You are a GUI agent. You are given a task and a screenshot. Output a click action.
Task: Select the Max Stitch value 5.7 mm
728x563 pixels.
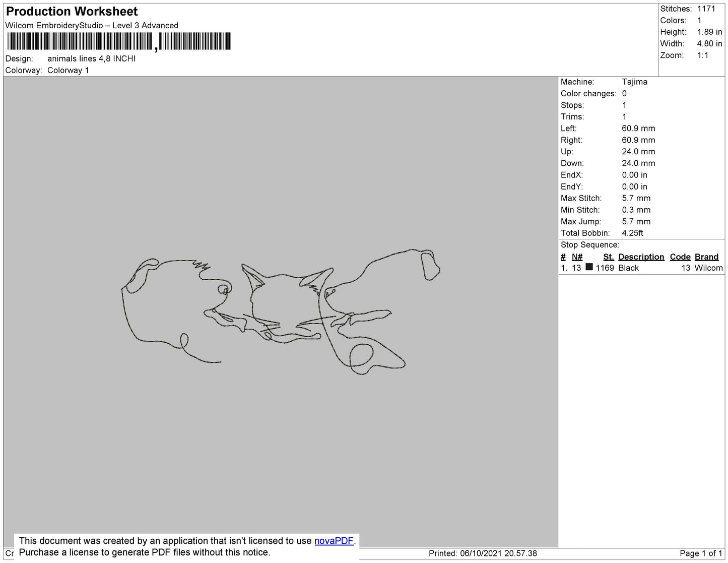pos(636,198)
